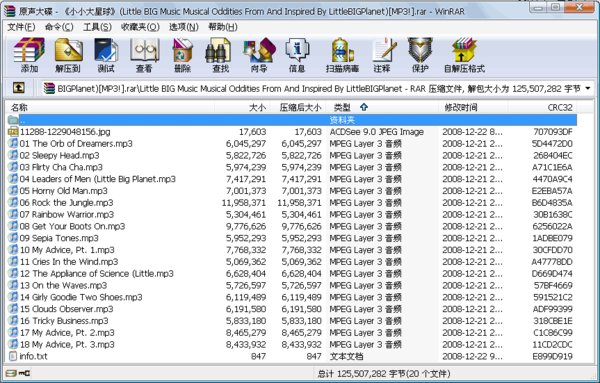Screen dimensions: 600x383
Task: Open the 向导 (Wizard) toolbar icon
Action: point(259,55)
